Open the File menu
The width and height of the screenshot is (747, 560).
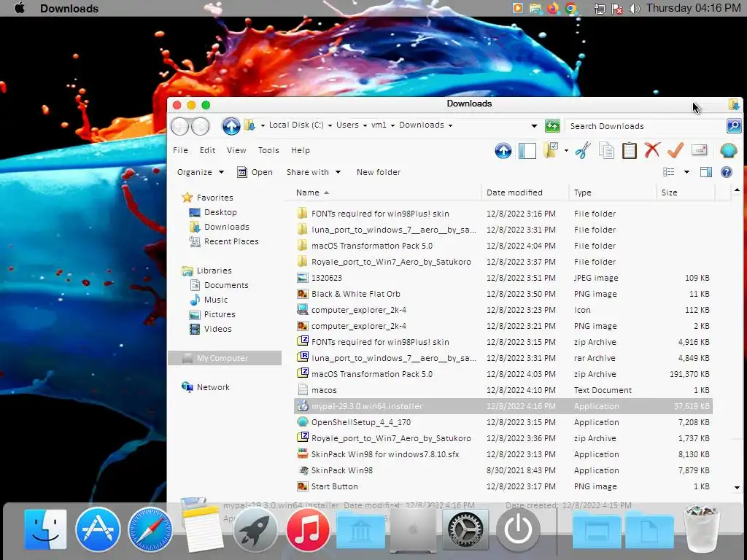(x=180, y=150)
